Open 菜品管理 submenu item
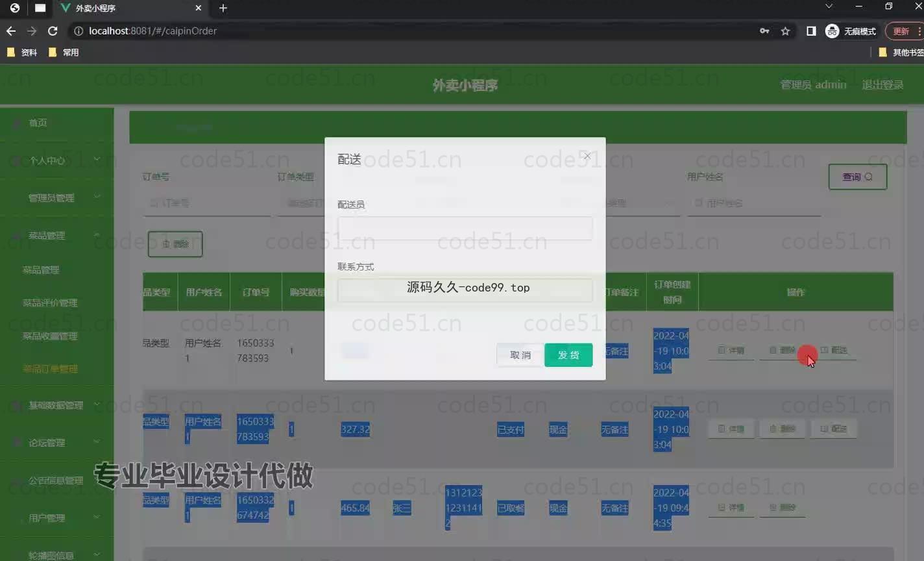924x561 pixels. pos(41,269)
